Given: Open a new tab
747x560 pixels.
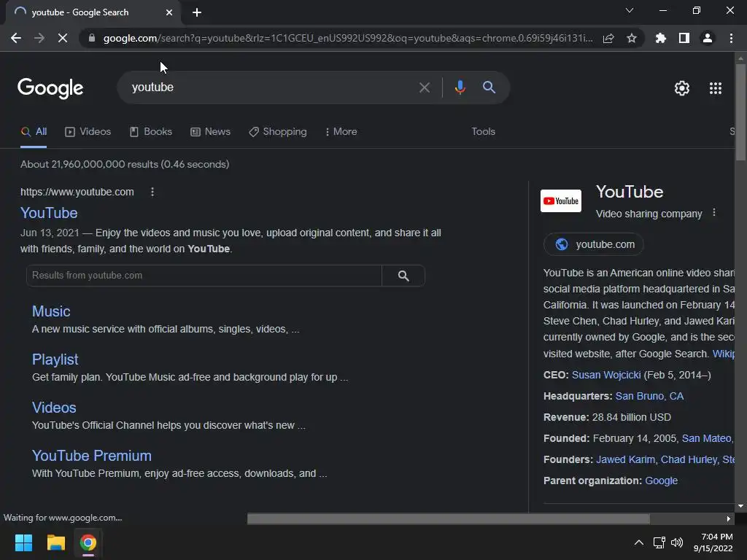Looking at the screenshot, I should tap(197, 12).
